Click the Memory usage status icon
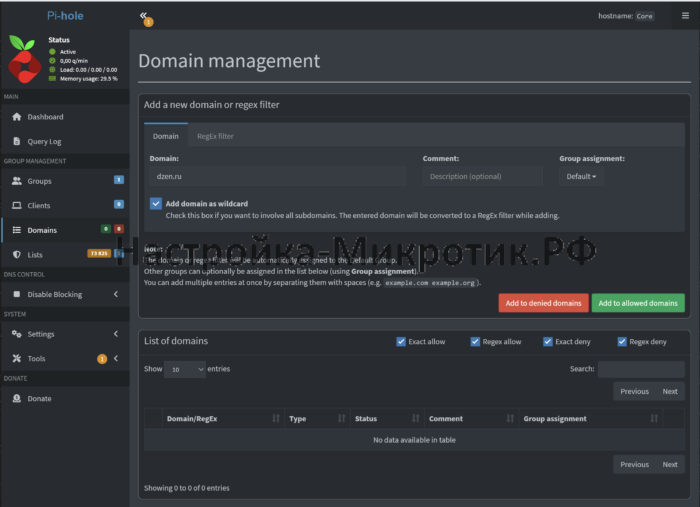The image size is (700, 507). [x=52, y=79]
